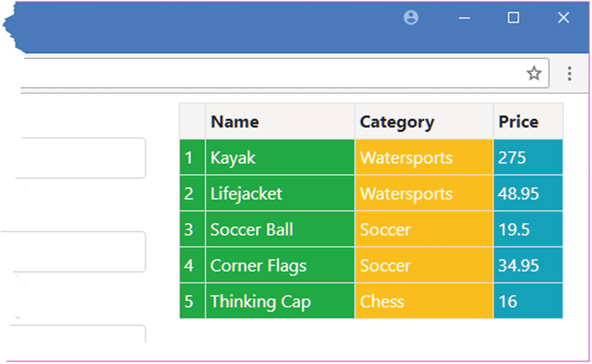Viewport: 592px width, 364px height.
Task: Click the 48.95 price cell
Action: (x=518, y=194)
